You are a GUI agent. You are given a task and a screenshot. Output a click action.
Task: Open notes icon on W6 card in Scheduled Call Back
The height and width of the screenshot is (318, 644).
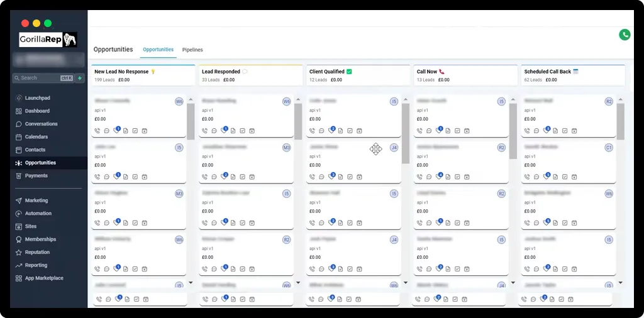click(555, 223)
